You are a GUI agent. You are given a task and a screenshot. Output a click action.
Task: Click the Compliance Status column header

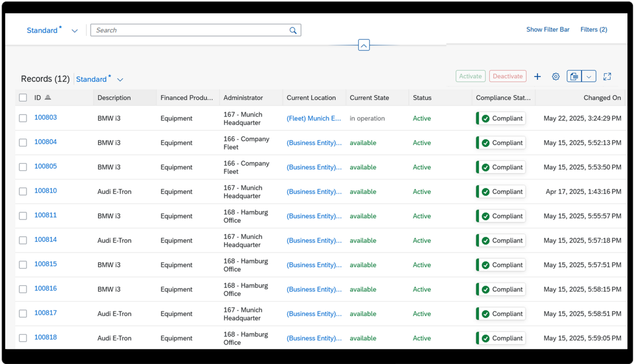click(x=503, y=98)
